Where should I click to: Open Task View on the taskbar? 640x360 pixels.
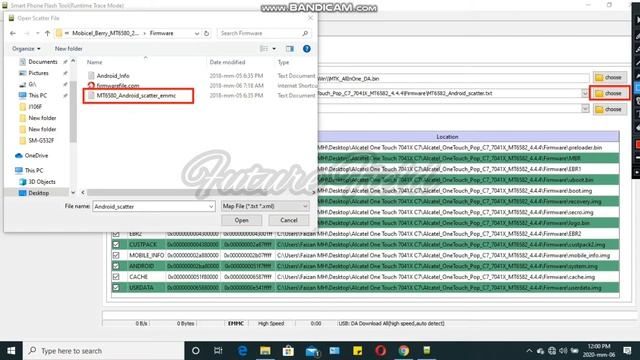click(x=218, y=351)
